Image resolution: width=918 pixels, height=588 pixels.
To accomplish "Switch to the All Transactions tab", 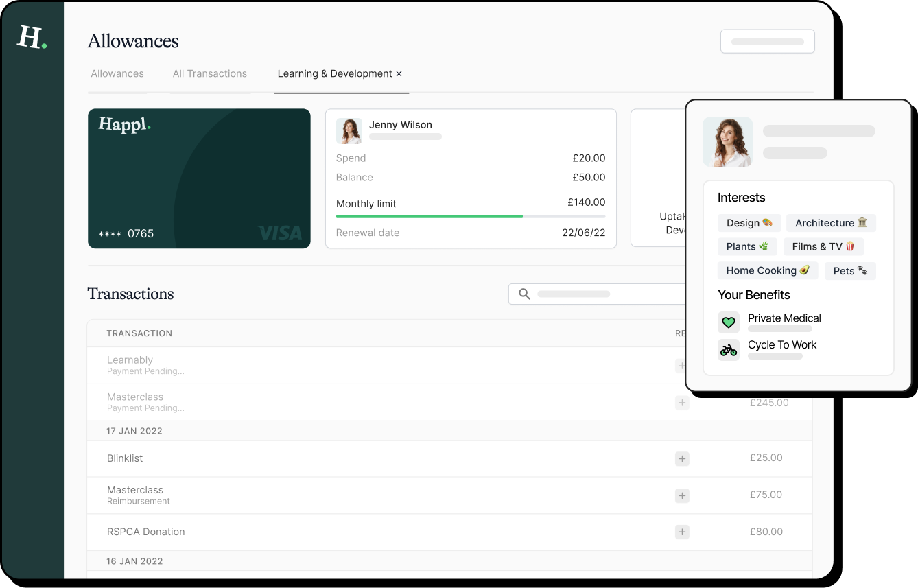I will (x=210, y=73).
